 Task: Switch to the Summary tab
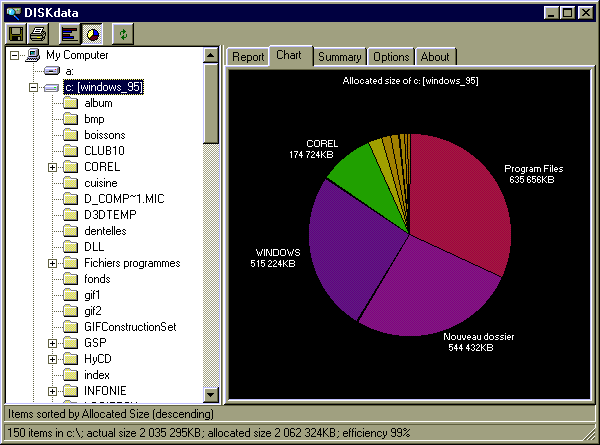339,57
